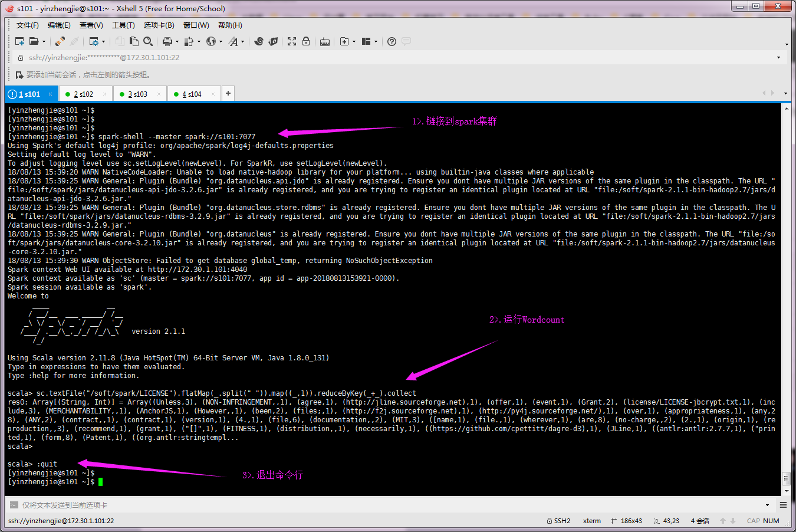
Task: Click the 4 会话 status bar entry
Action: pyautogui.click(x=700, y=521)
